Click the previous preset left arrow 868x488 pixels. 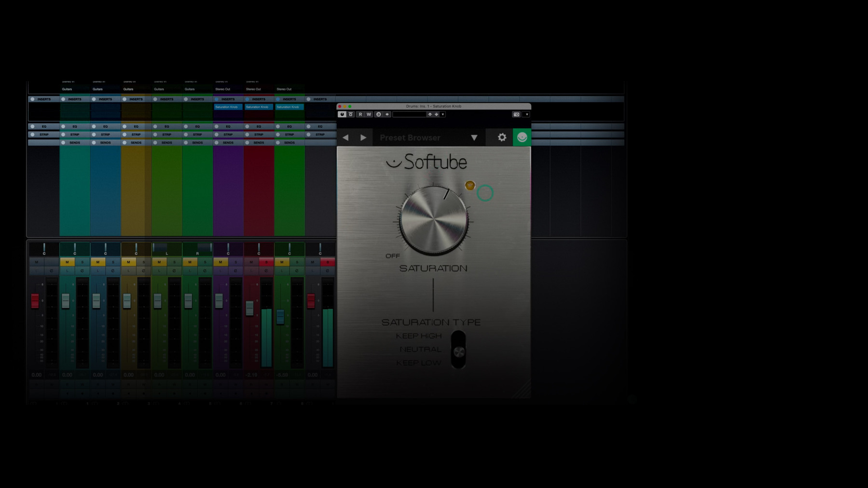345,137
